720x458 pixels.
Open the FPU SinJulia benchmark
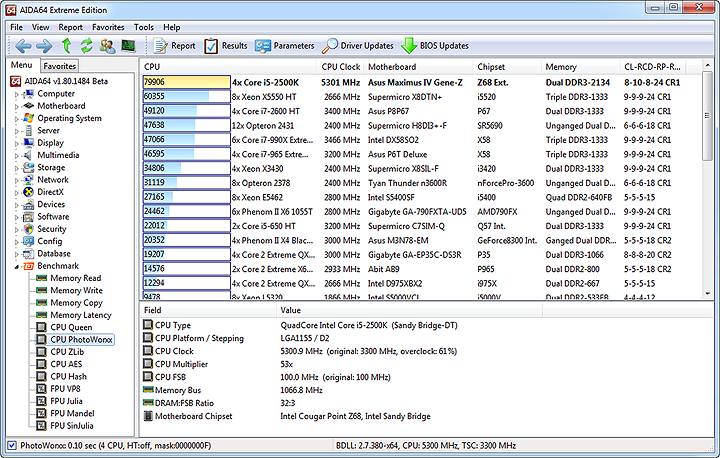tap(72, 426)
